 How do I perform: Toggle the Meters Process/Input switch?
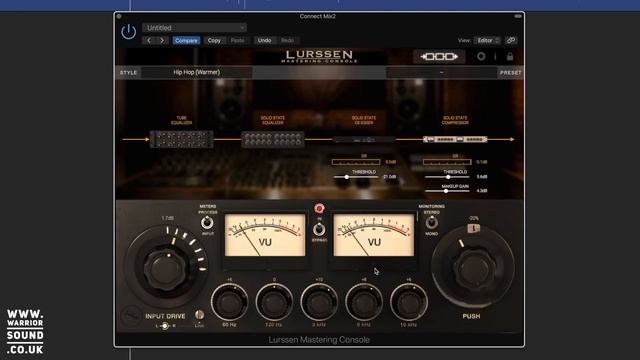(207, 223)
